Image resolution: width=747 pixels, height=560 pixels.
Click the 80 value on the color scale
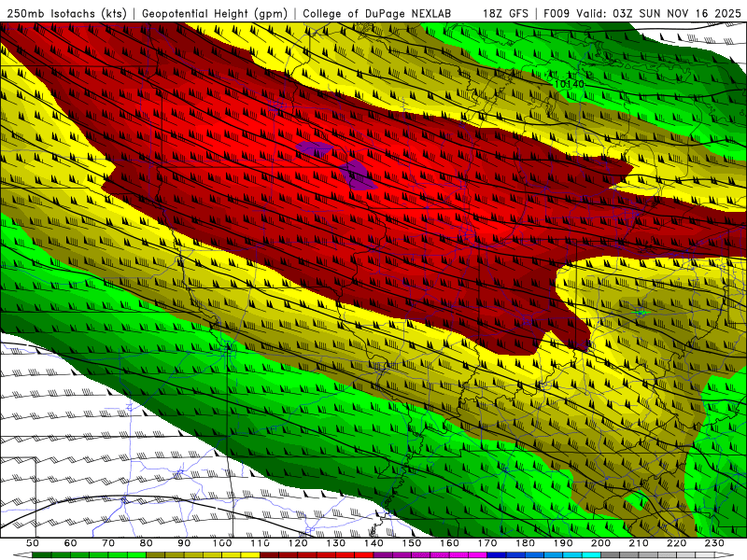(147, 543)
